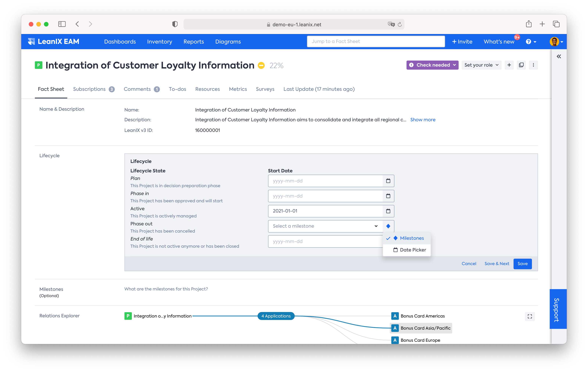Select the Fact Sheet tab
Screen dimensions: 588x372
(x=51, y=89)
